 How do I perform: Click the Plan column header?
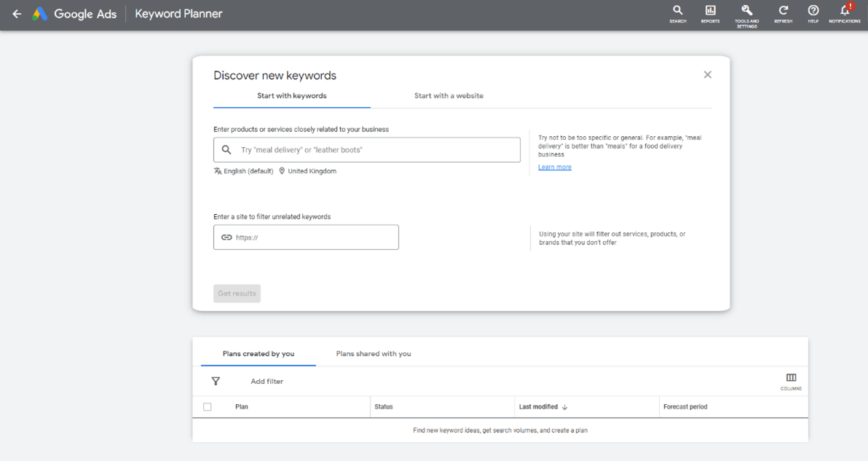click(x=241, y=407)
